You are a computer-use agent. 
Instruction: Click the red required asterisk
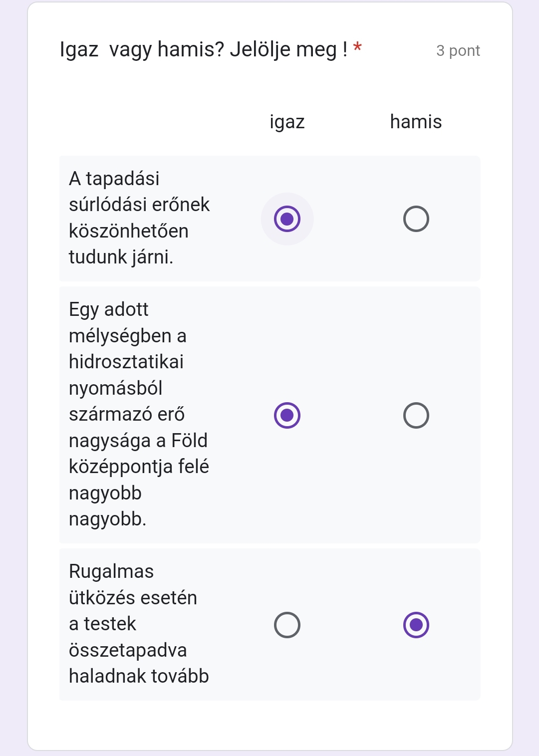[x=357, y=48]
